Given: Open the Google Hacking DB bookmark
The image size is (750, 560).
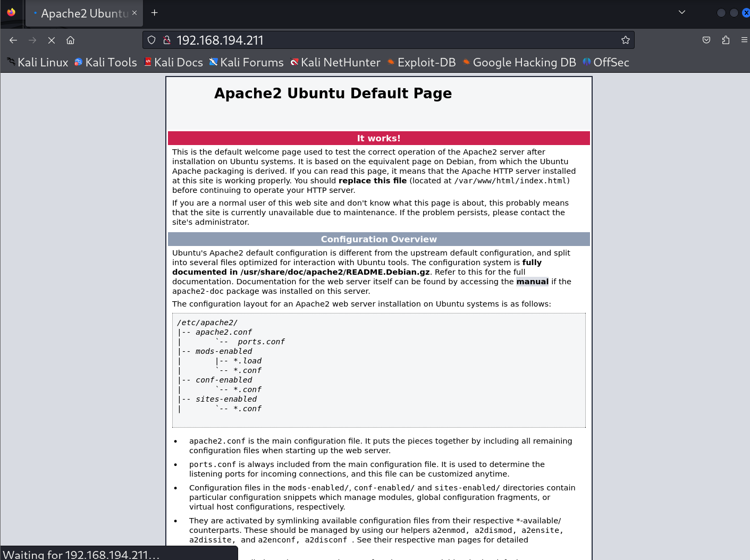Looking at the screenshot, I should (x=519, y=62).
